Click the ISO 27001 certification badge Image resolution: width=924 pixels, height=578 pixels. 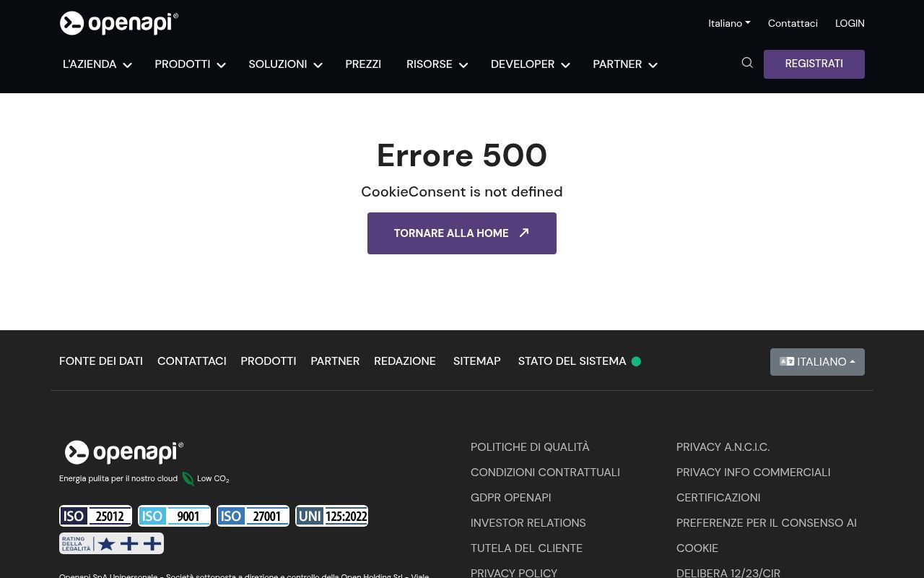click(253, 516)
